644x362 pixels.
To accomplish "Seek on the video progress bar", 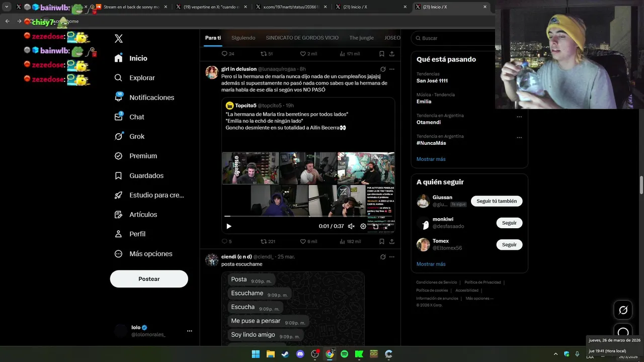I will [308, 217].
